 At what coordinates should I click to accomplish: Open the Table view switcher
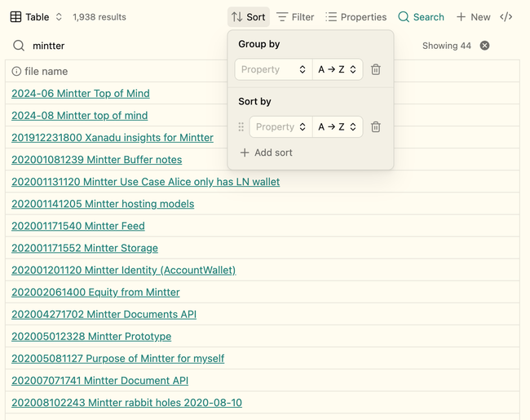pos(36,17)
